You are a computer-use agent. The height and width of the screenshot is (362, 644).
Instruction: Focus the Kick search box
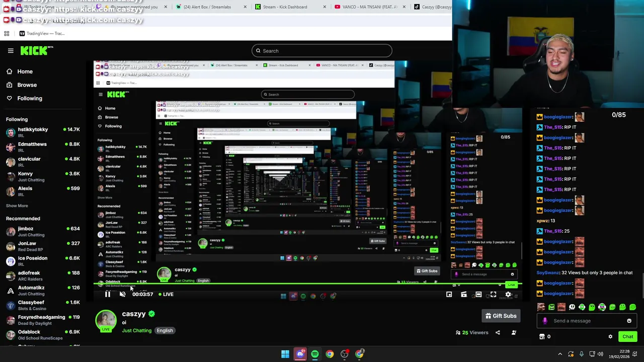tap(321, 51)
